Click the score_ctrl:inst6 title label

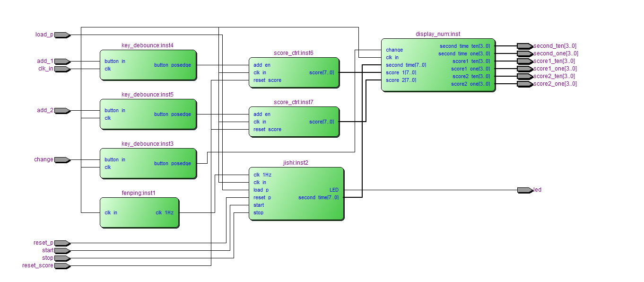[x=294, y=53]
